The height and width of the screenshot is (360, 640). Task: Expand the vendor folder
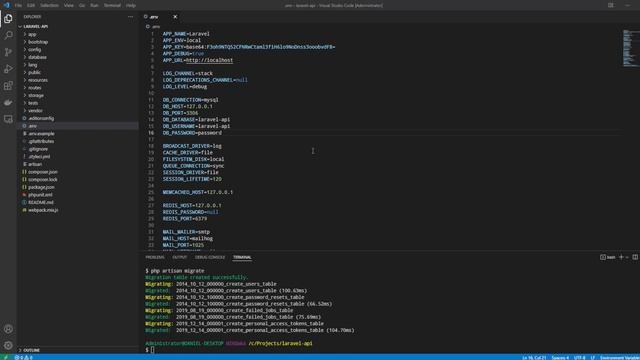78,111
